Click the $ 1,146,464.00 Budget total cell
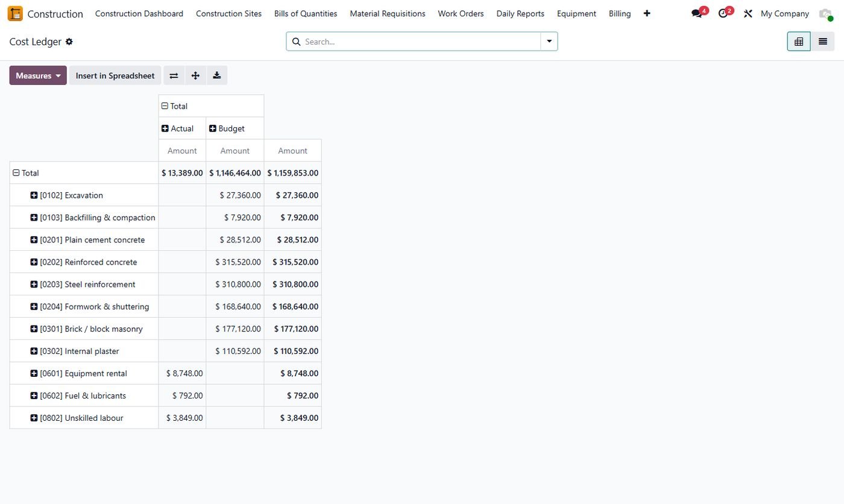Screen dimensions: 844x504 pos(235,173)
